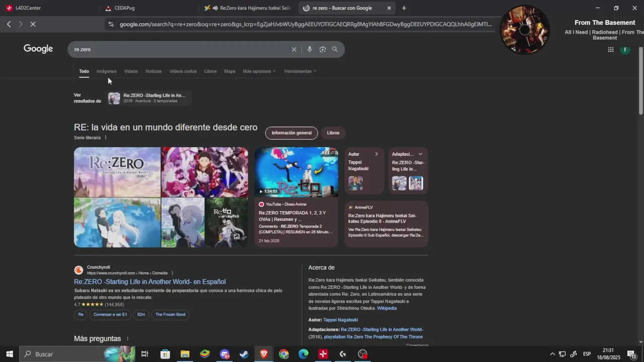Open options beside 'Más preguntas'
The height and width of the screenshot is (362, 644).
pyautogui.click(x=127, y=339)
